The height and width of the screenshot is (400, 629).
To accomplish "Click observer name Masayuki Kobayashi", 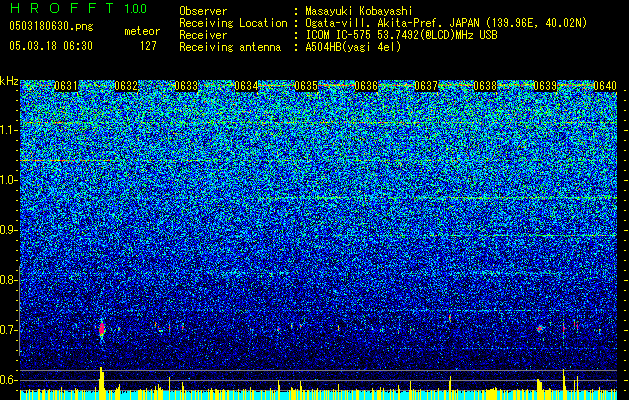I will pos(359,11).
